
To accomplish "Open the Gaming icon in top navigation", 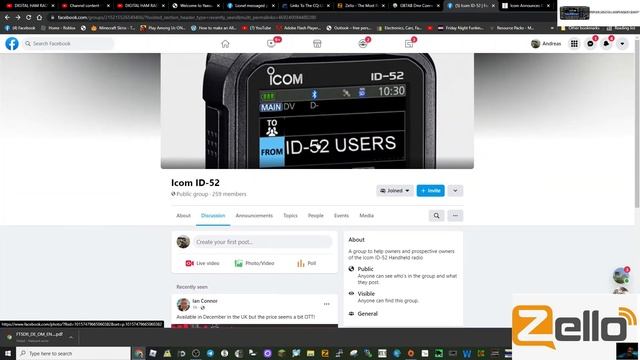I will [409, 44].
